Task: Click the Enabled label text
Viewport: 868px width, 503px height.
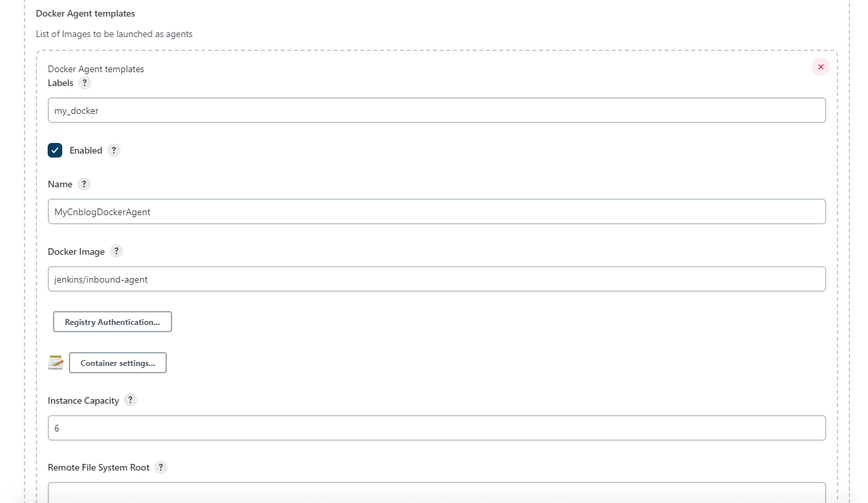Action: click(86, 150)
